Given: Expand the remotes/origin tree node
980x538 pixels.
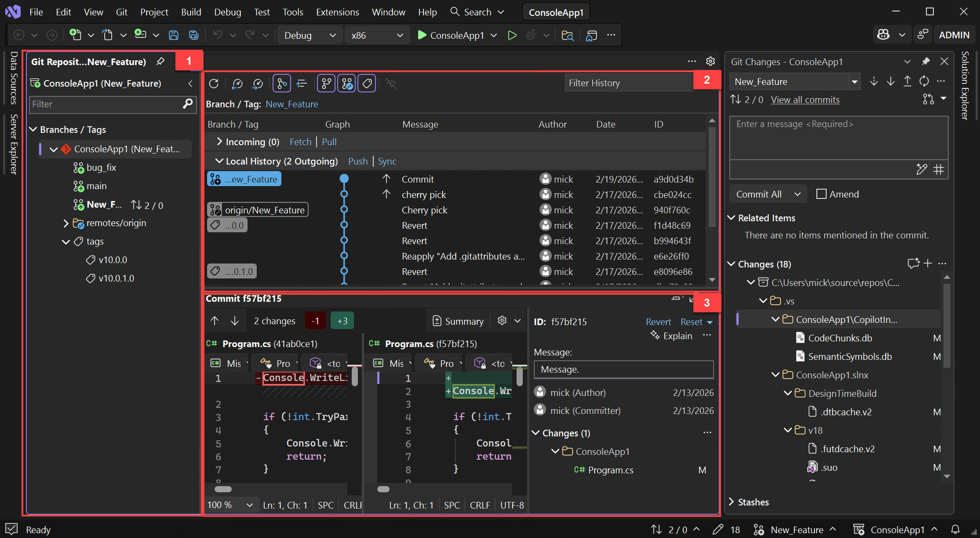Looking at the screenshot, I should 66,223.
